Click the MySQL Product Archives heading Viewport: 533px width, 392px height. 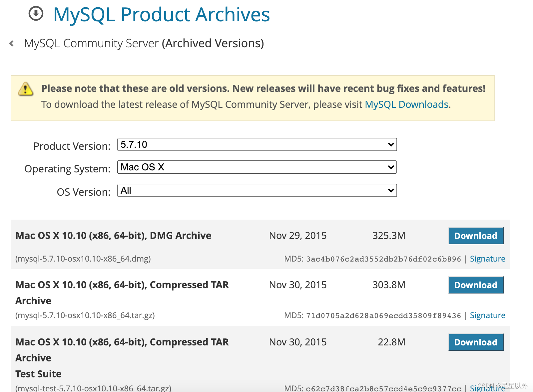162,15
